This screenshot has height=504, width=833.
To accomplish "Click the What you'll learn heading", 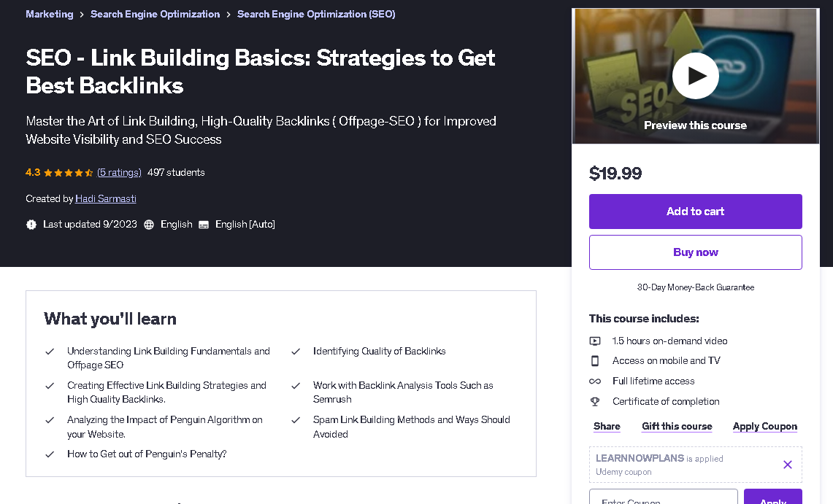I will 110,319.
